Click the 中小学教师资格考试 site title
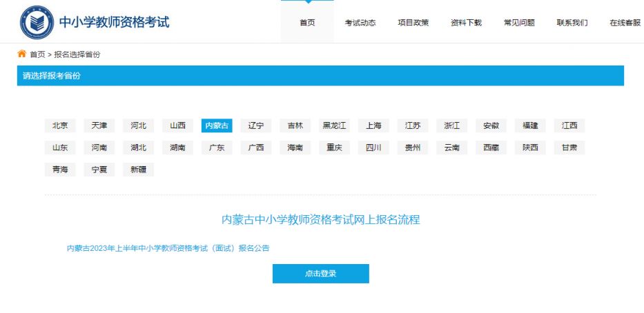 tap(114, 22)
